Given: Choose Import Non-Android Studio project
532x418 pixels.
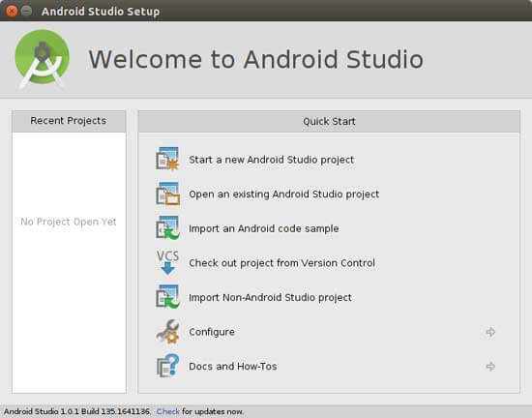Looking at the screenshot, I should coord(270,298).
